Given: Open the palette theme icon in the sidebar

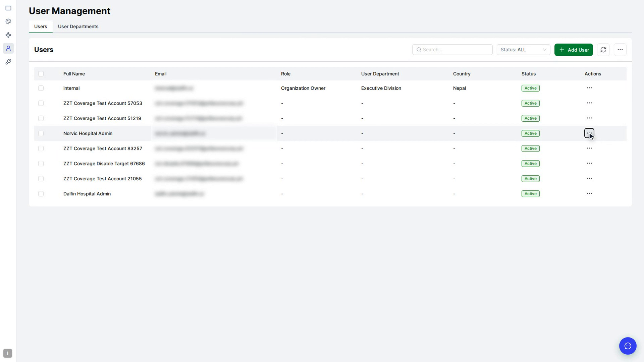Looking at the screenshot, I should [8, 21].
